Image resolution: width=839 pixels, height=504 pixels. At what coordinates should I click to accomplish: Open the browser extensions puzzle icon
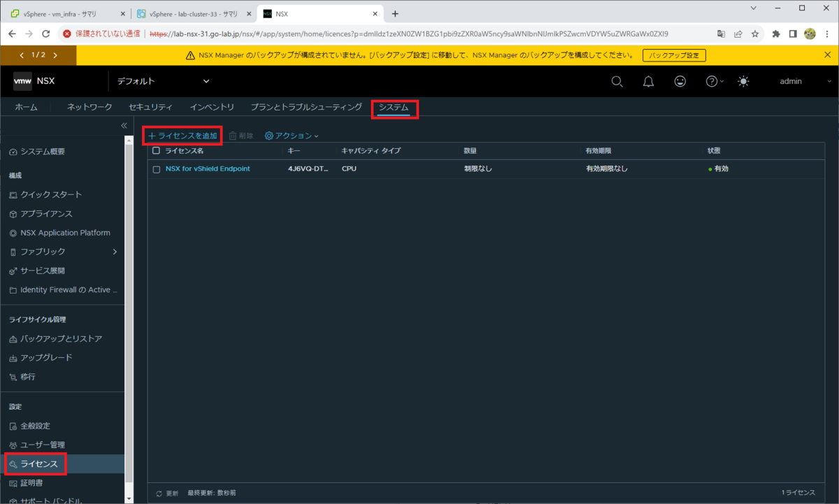coord(776,33)
